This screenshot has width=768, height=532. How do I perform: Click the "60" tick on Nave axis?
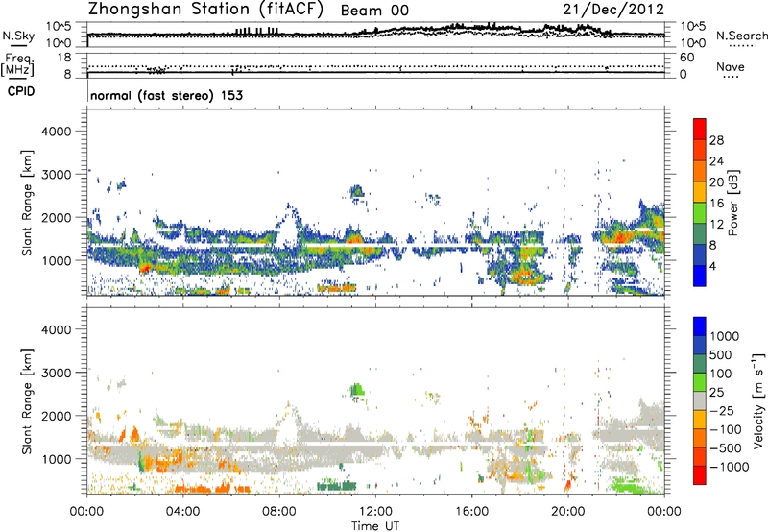tap(687, 58)
